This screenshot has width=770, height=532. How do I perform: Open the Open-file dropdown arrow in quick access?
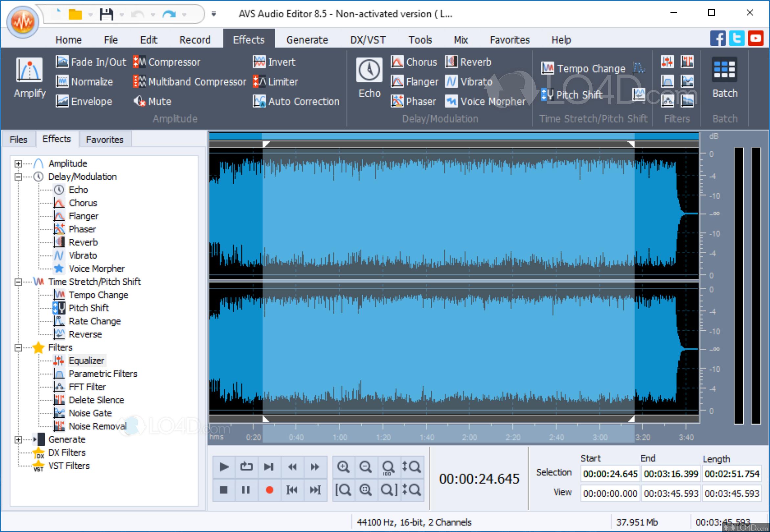pyautogui.click(x=91, y=15)
